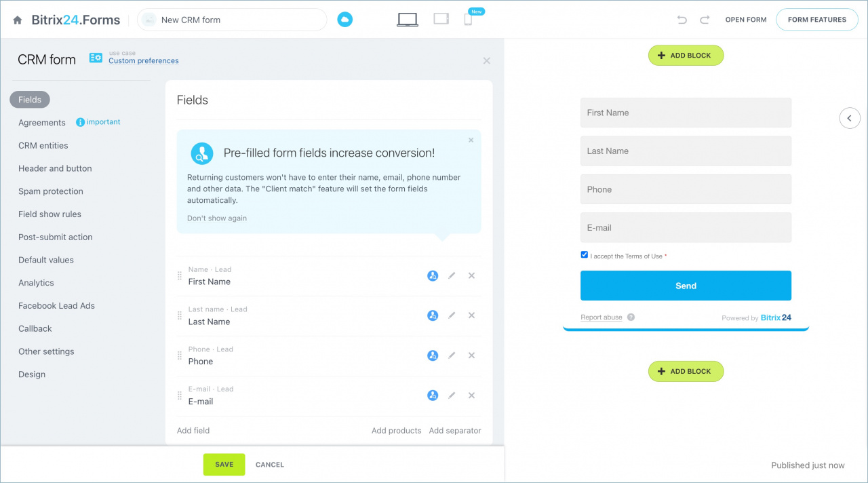Click client match icon for E-mail field
The height and width of the screenshot is (483, 868).
click(x=433, y=395)
